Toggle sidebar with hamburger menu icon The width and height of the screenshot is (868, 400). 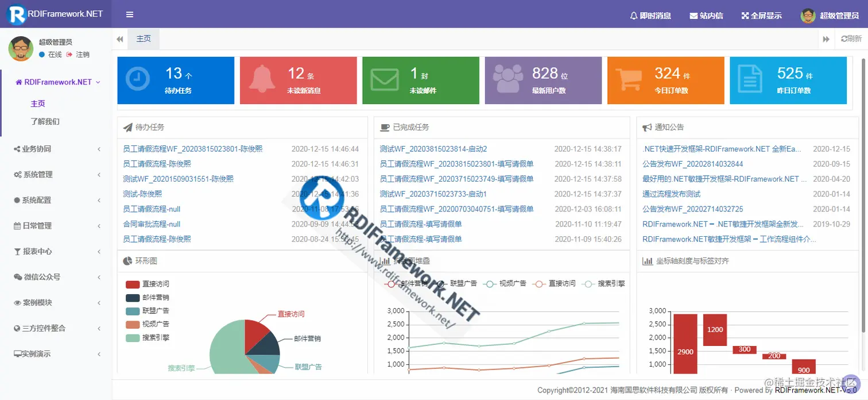(x=130, y=15)
